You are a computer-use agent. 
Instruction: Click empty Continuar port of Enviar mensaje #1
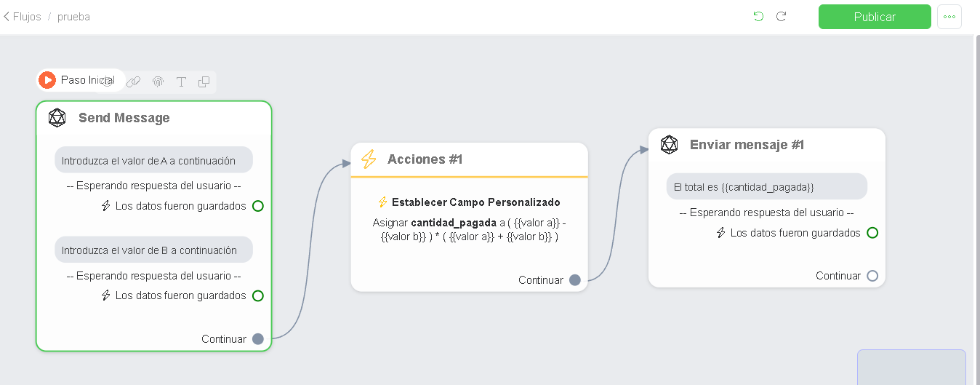tap(872, 276)
